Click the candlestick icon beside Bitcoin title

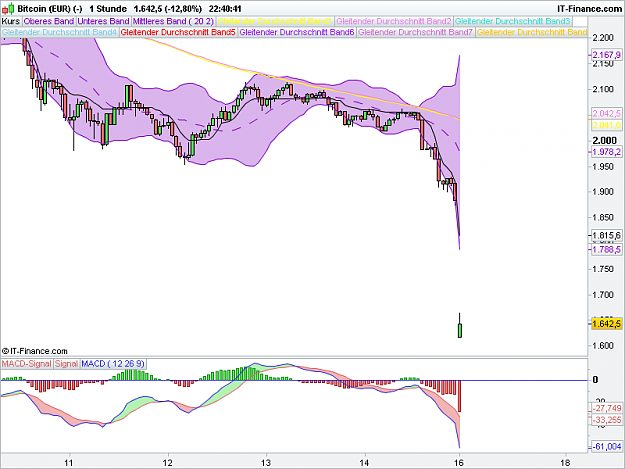[x=9, y=8]
